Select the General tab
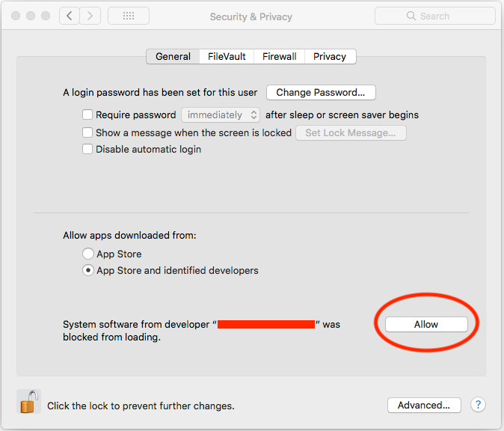504x431 pixels. [x=173, y=56]
